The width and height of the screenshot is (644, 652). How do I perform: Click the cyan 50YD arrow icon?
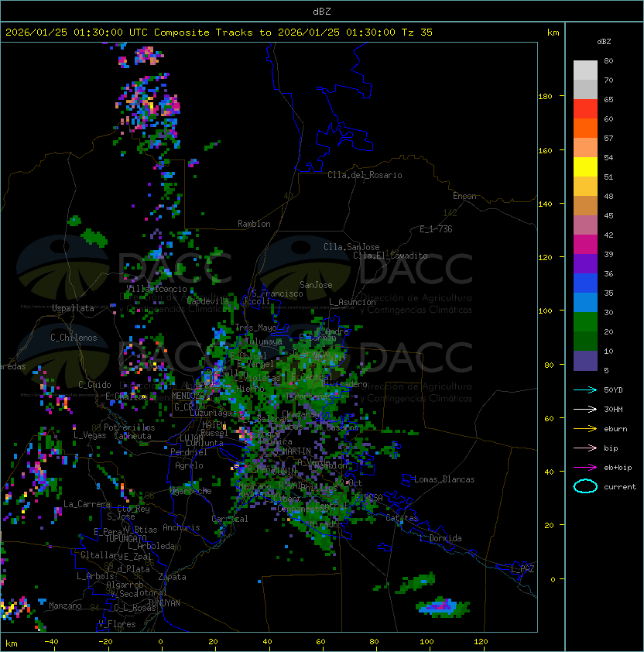[585, 389]
